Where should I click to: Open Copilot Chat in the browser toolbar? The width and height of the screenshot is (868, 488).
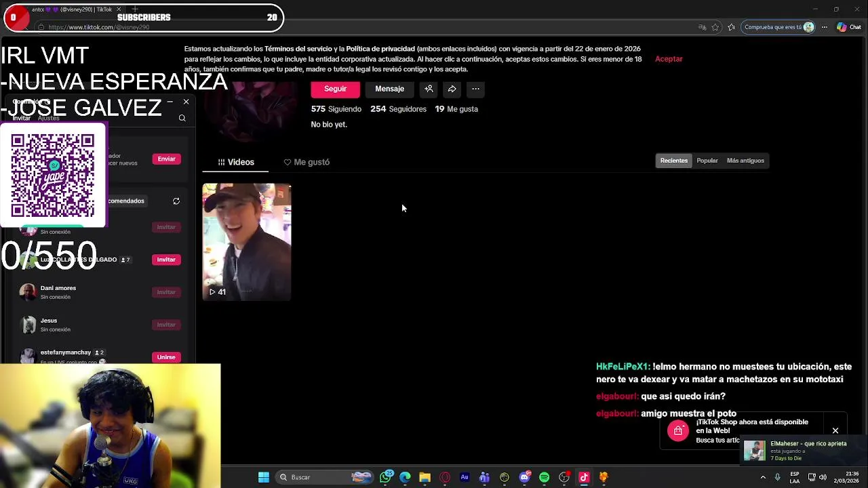point(848,27)
